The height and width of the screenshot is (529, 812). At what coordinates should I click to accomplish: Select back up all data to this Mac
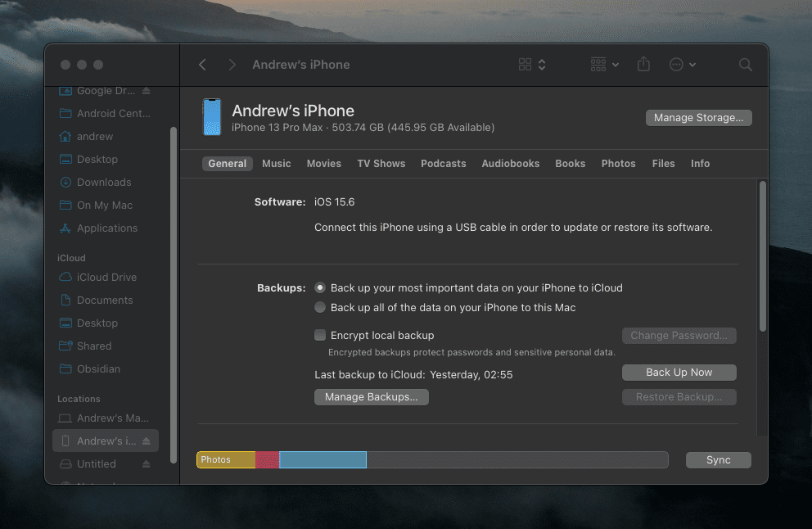(x=320, y=307)
